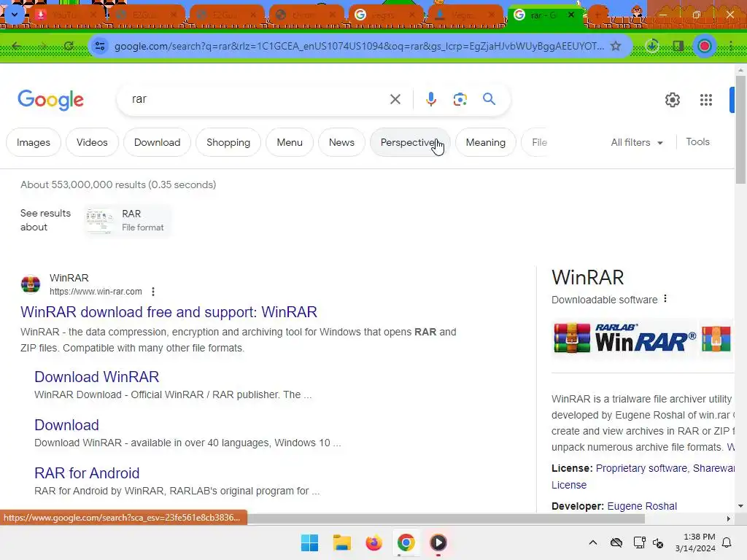The image size is (747, 560).
Task: Switch to the 'vegas' Google tab
Action: (x=386, y=15)
